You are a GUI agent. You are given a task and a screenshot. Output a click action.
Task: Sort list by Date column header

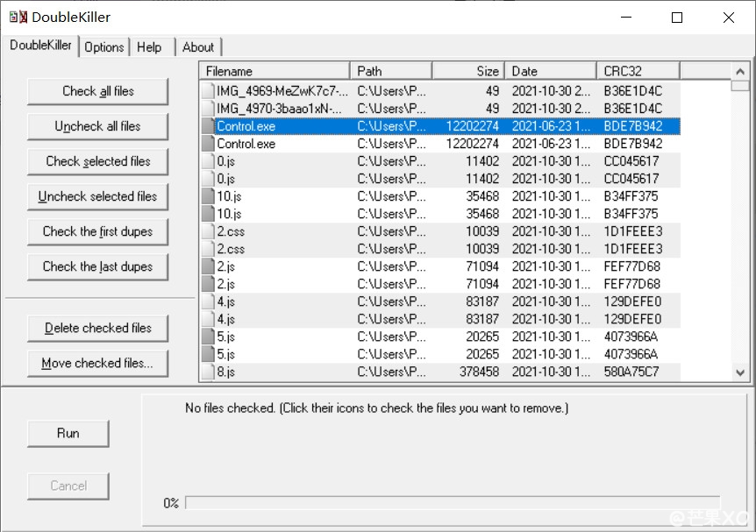[551, 71]
